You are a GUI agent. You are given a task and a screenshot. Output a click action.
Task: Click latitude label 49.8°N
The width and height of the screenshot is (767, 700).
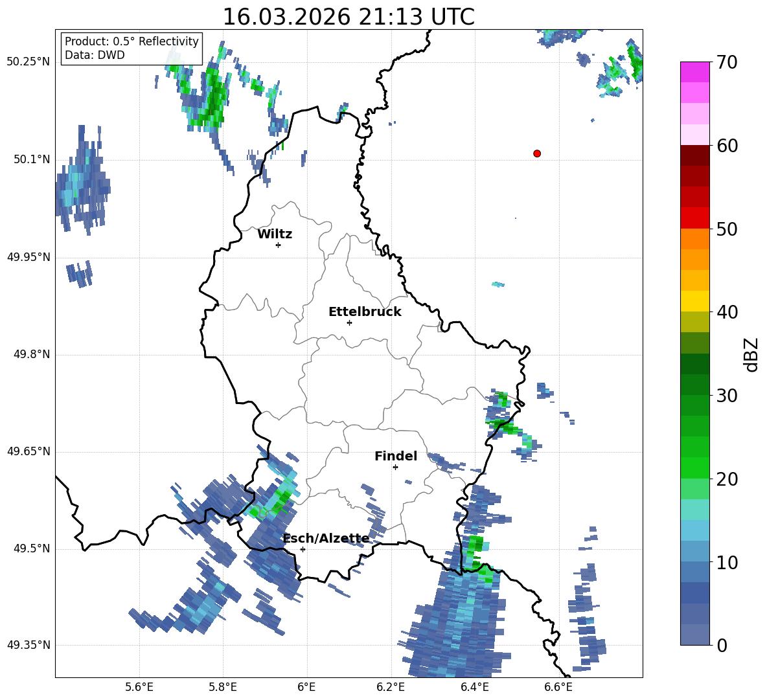(32, 354)
